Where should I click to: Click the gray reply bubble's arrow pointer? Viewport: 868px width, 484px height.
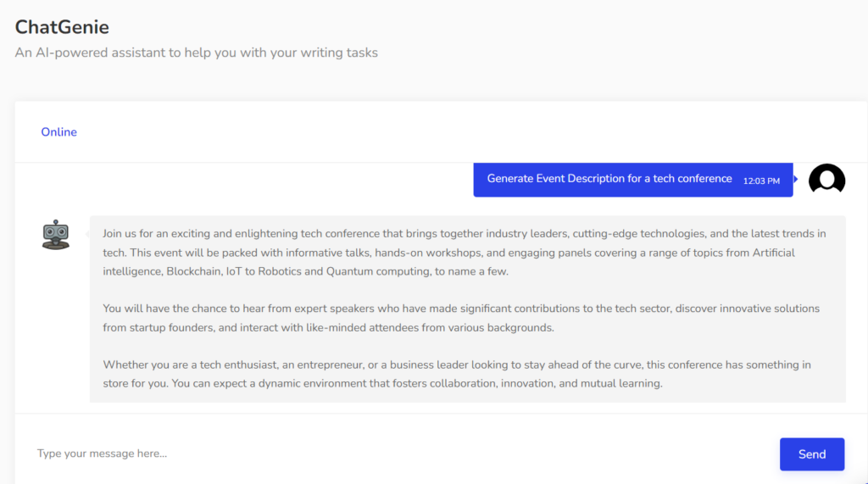tap(86, 234)
